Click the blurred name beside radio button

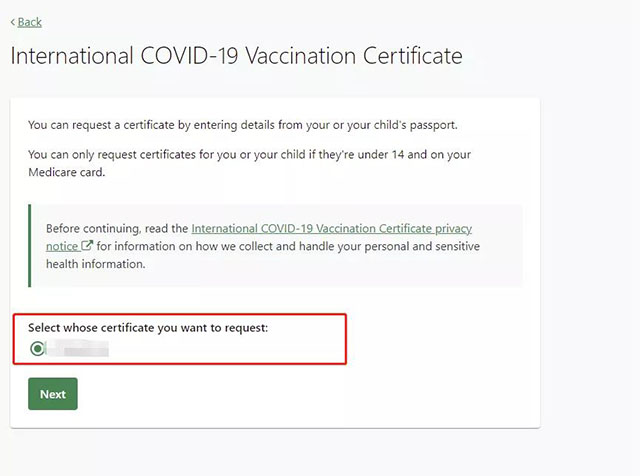click(78, 349)
